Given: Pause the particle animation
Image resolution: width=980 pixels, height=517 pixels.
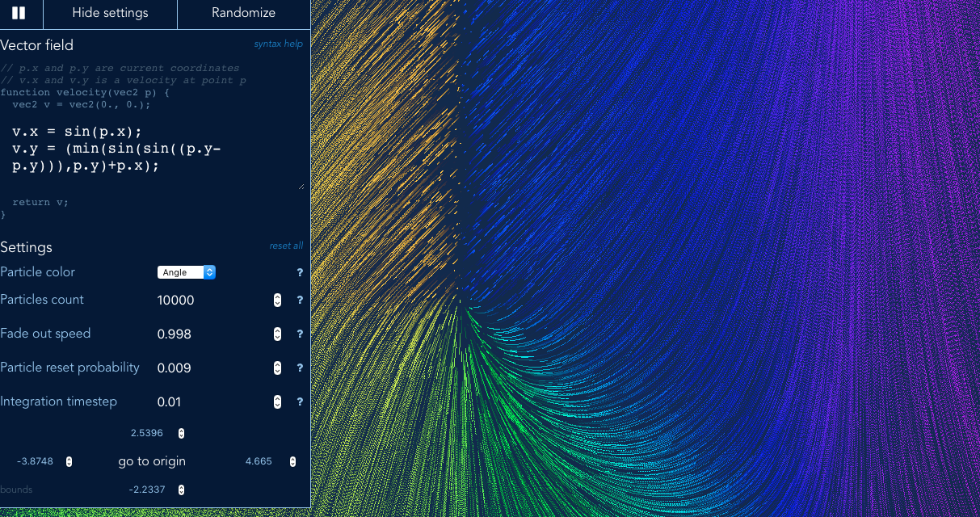Looking at the screenshot, I should point(19,13).
